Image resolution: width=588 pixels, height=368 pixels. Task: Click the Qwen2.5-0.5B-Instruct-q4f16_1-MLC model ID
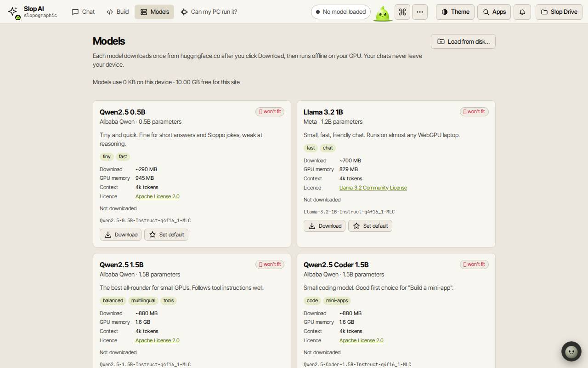coord(145,221)
